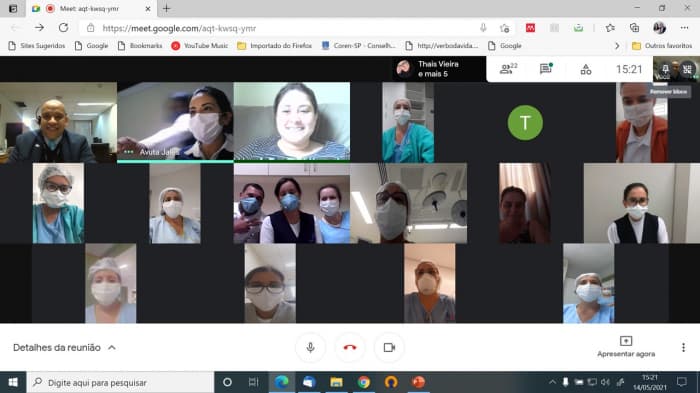Open the Windows Start menu
The width and height of the screenshot is (700, 393).
tap(13, 382)
